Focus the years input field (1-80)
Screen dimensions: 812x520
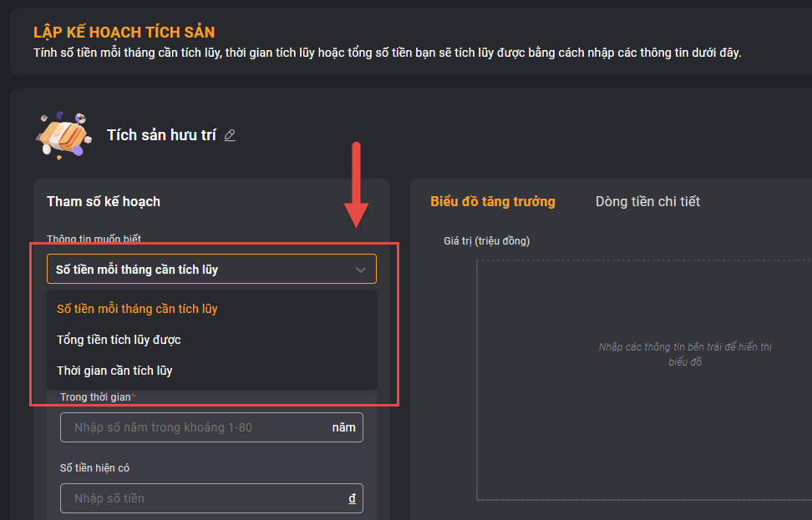pyautogui.click(x=211, y=427)
